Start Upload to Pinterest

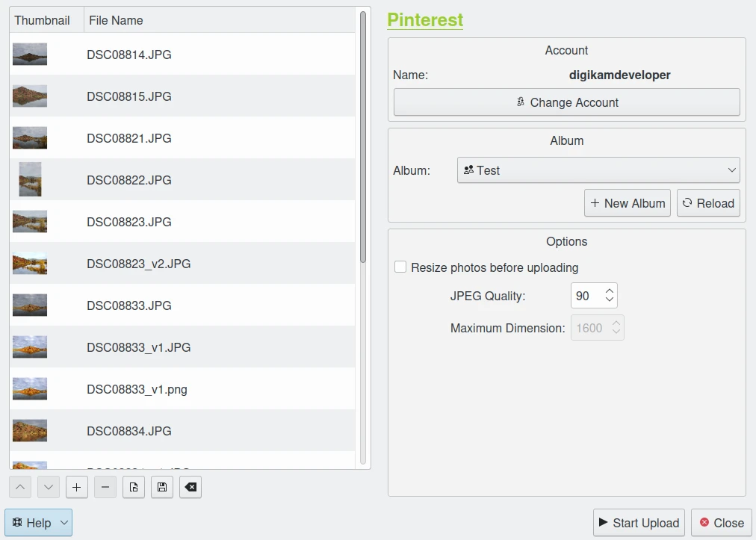click(x=639, y=523)
